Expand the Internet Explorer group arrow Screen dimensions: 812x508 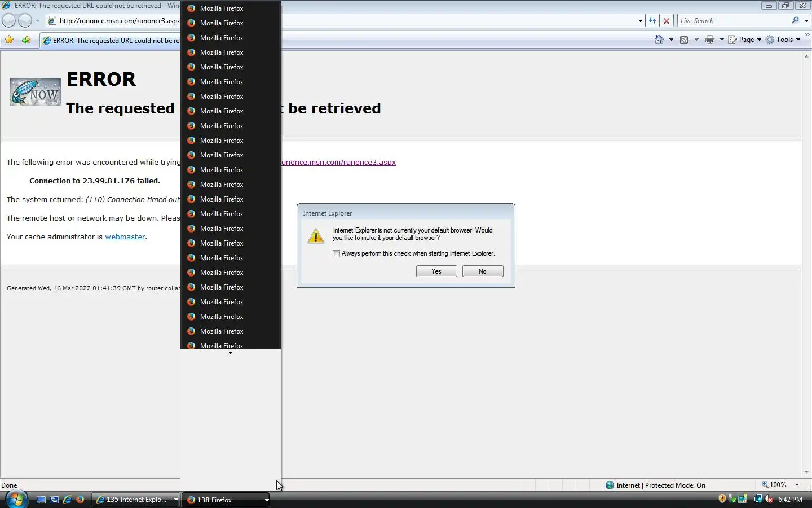click(176, 500)
